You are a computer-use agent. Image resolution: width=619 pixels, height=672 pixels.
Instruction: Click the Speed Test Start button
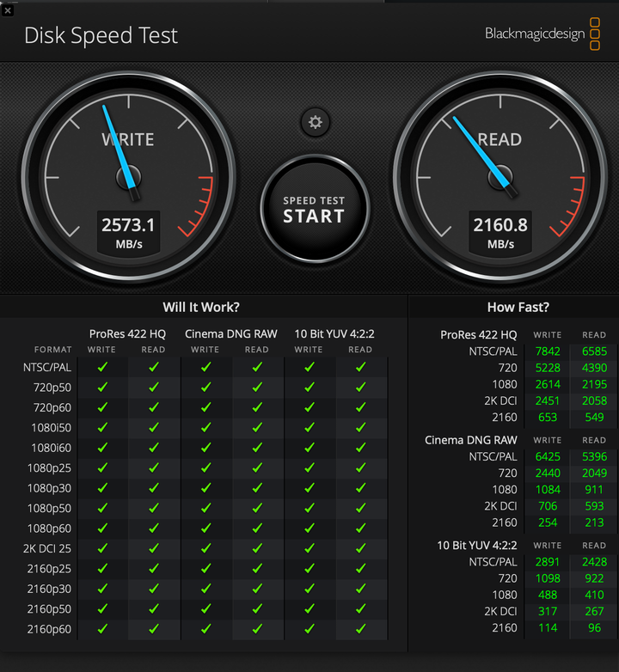315,209
